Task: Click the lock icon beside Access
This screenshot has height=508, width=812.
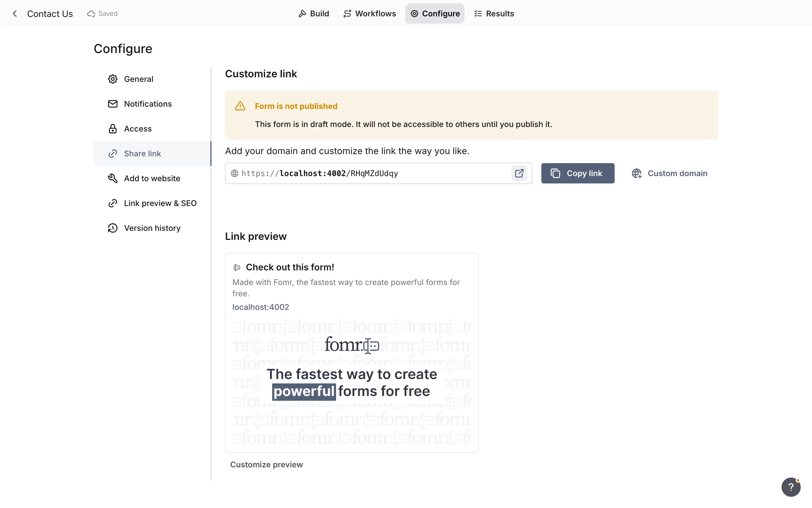Action: [x=113, y=129]
